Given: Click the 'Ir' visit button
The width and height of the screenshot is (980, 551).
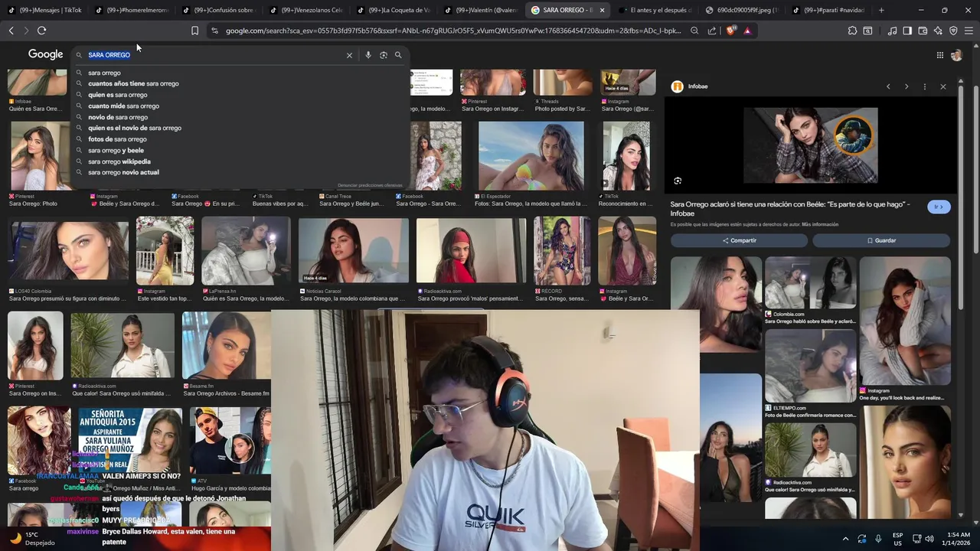Looking at the screenshot, I should [x=939, y=207].
